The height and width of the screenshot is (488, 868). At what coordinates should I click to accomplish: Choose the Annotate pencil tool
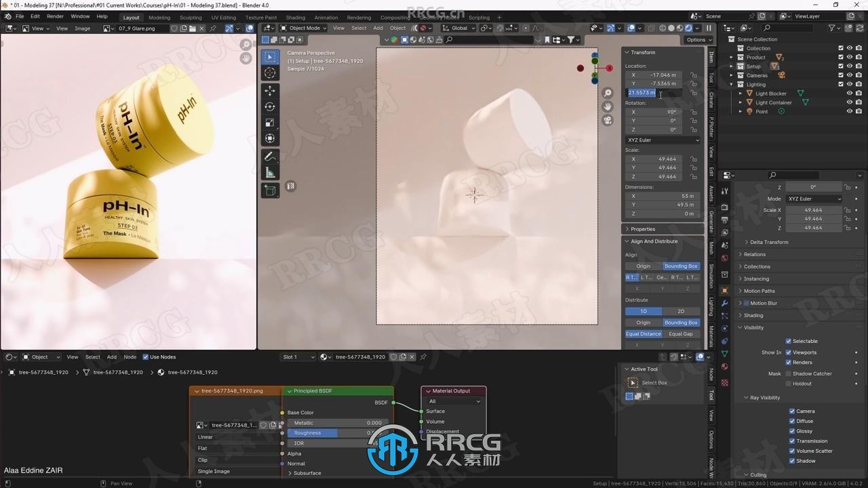tap(270, 157)
